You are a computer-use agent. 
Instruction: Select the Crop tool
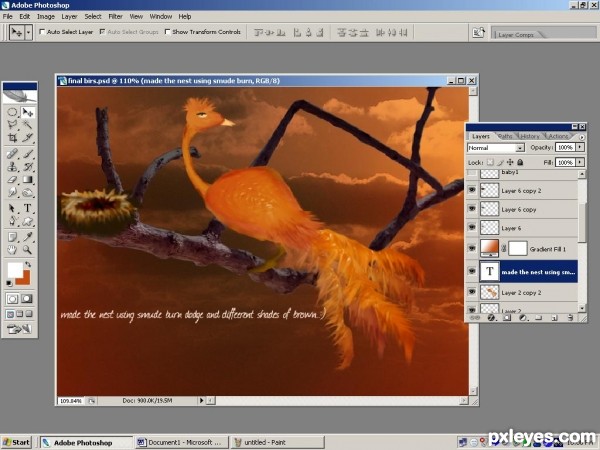tap(12, 137)
